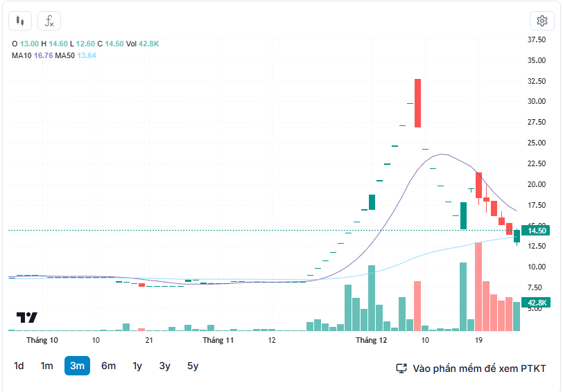Open chart settings gear
Image resolution: width=563 pixels, height=392 pixels.
[x=542, y=21]
